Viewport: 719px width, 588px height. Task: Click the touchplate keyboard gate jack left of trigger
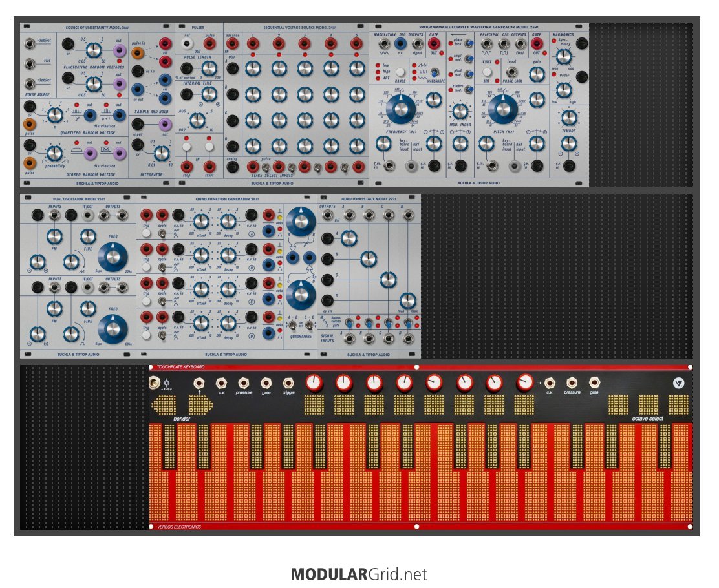(266, 383)
